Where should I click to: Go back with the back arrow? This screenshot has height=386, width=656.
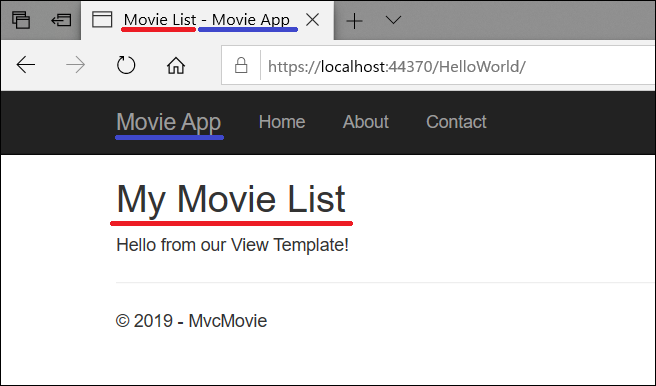pos(26,65)
